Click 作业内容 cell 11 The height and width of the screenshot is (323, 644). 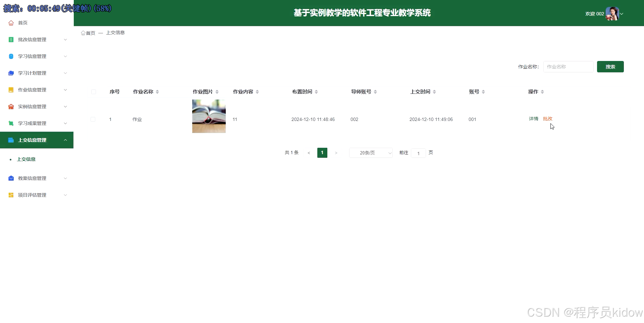click(235, 119)
